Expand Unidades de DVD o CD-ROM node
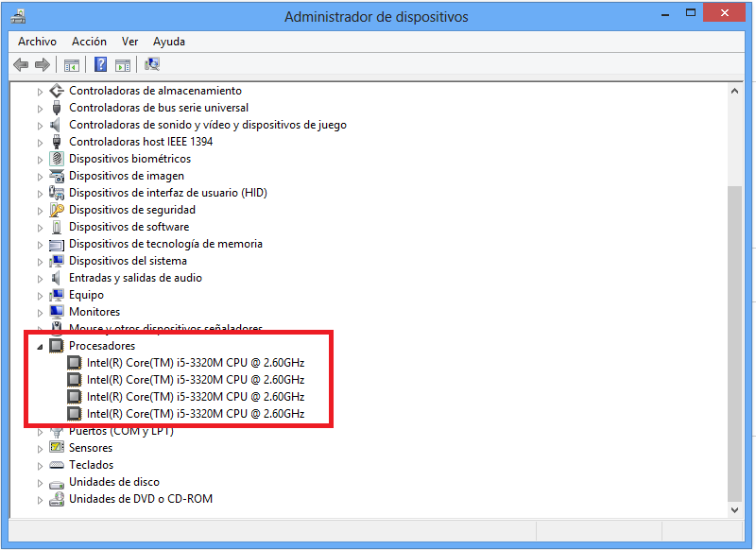 [x=40, y=500]
